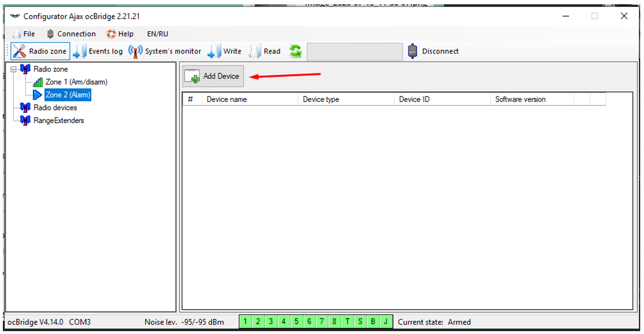The image size is (644, 334).
Task: Click the empty toolbar progress field
Action: point(354,52)
